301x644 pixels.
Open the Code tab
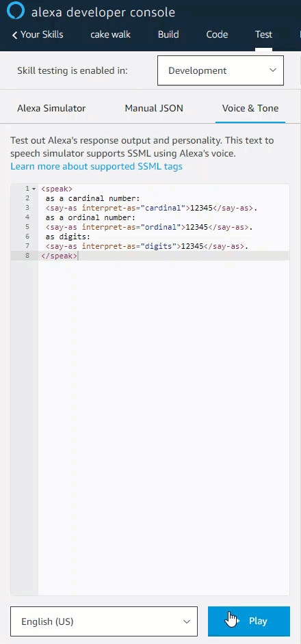coord(217,34)
